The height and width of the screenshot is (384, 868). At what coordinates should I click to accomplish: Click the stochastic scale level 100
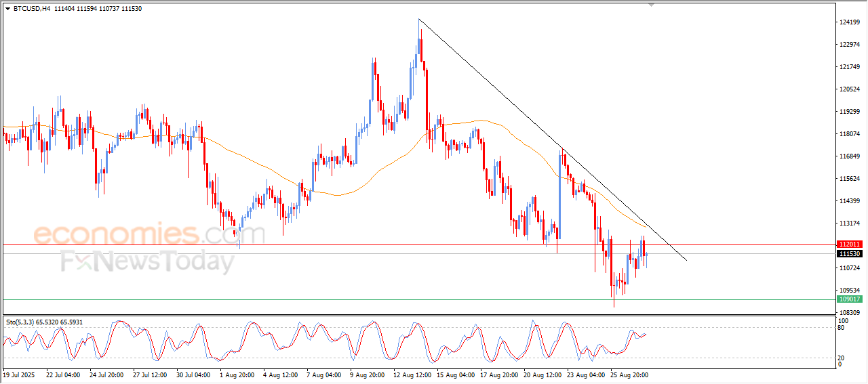[844, 320]
